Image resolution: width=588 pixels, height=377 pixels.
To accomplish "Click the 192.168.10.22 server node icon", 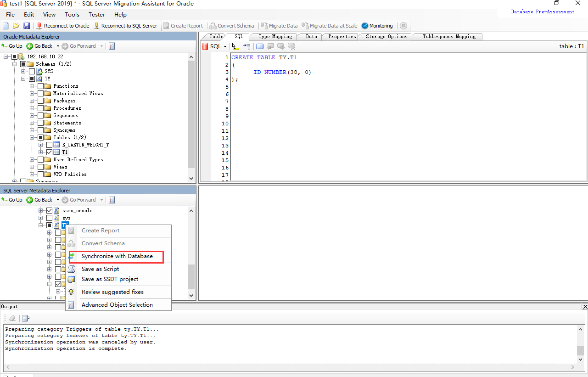I will (x=21, y=56).
